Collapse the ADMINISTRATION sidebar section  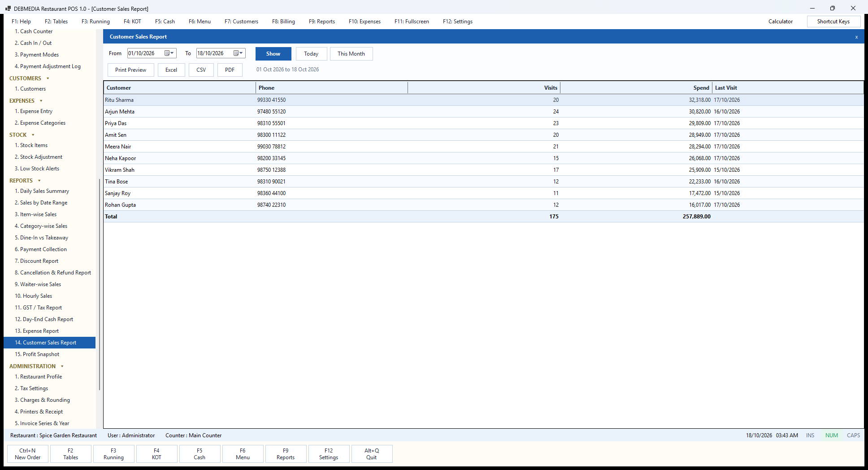[62, 366]
